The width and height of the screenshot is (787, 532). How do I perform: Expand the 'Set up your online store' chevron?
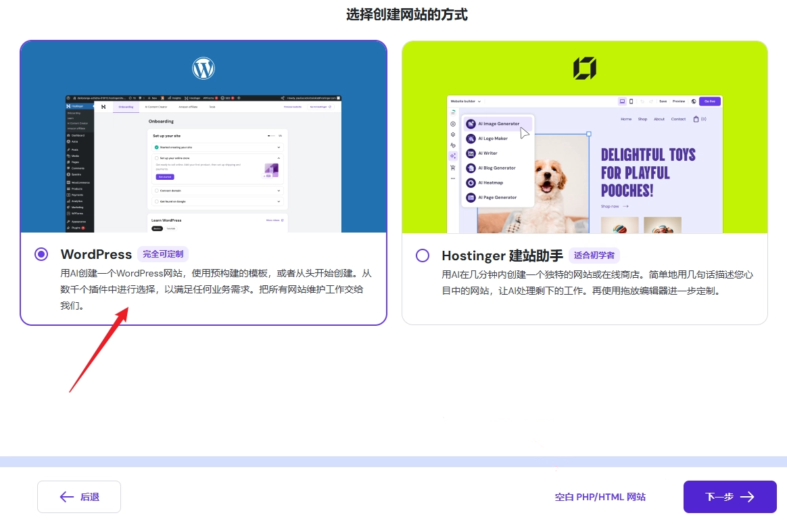(279, 158)
